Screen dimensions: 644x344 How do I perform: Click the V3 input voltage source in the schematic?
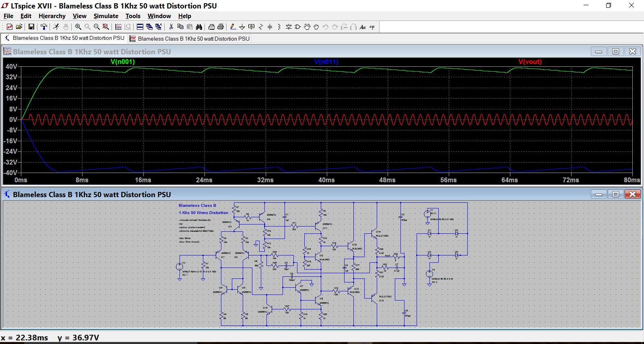click(x=180, y=266)
